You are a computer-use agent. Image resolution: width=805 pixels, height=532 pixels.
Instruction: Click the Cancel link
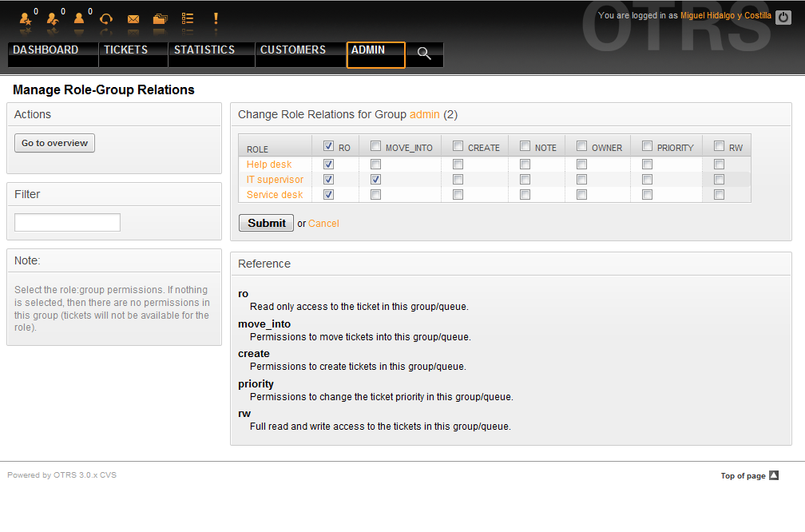pyautogui.click(x=323, y=224)
